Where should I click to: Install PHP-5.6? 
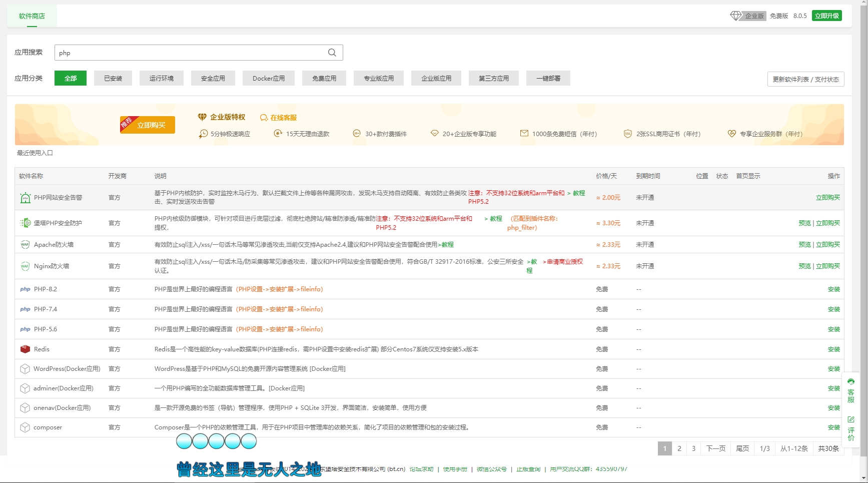click(834, 329)
